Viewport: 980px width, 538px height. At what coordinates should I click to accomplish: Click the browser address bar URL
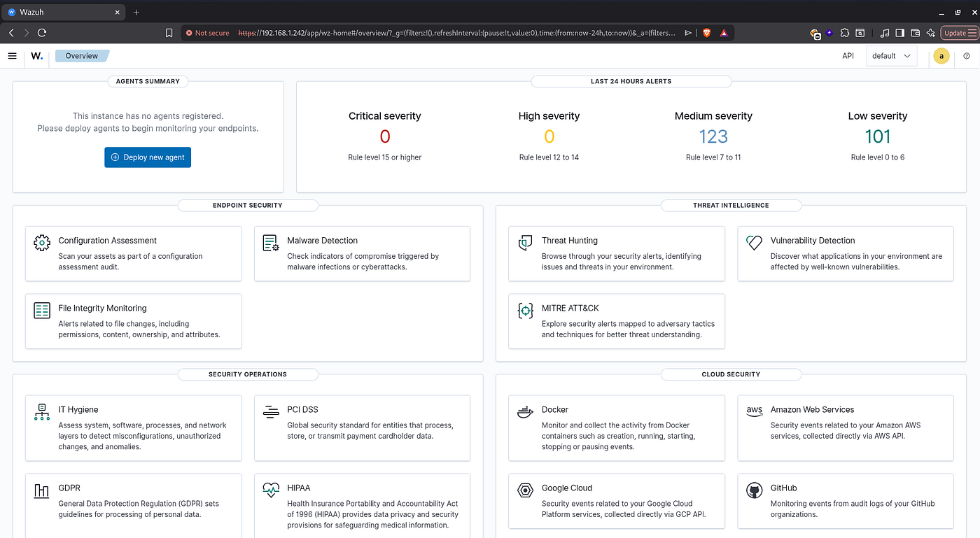(457, 33)
